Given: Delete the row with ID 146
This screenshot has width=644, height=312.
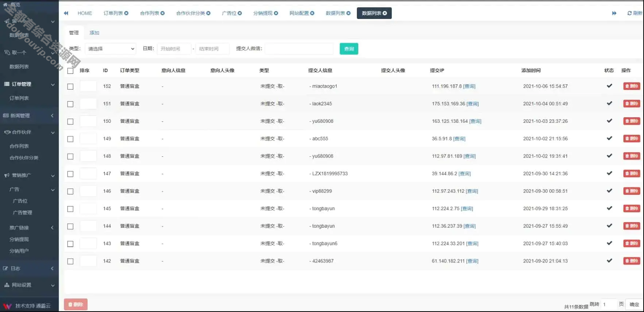Looking at the screenshot, I should [632, 191].
